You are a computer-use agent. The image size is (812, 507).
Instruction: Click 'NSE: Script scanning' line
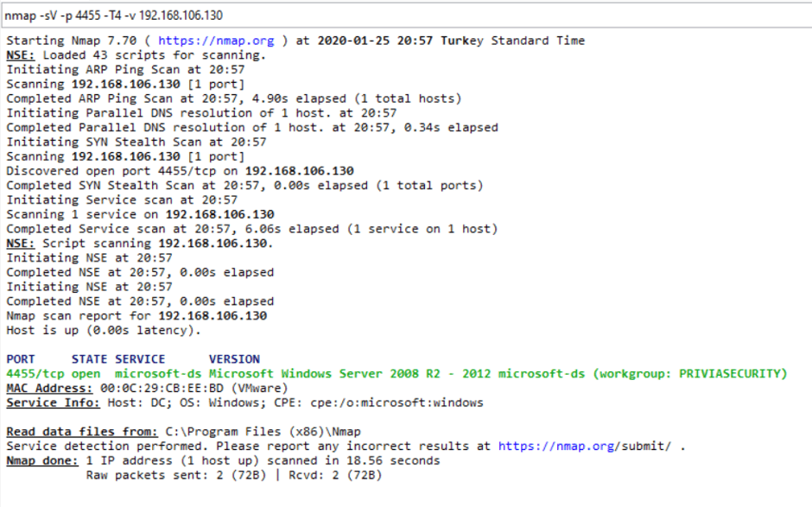pos(139,244)
